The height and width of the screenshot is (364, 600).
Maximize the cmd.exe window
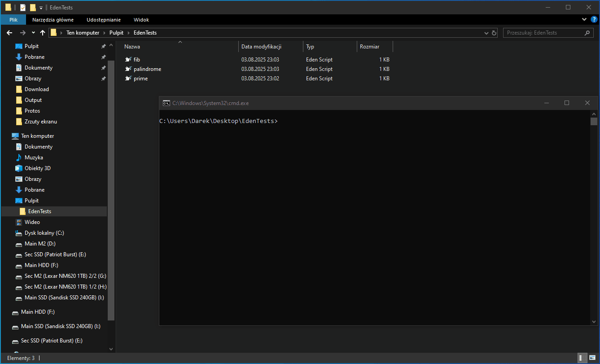pos(567,103)
